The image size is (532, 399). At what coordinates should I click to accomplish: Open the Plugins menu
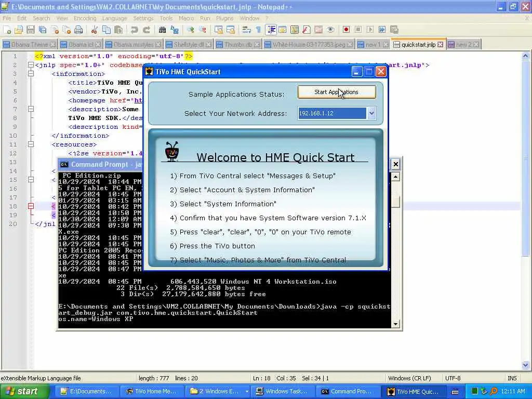pos(224,18)
